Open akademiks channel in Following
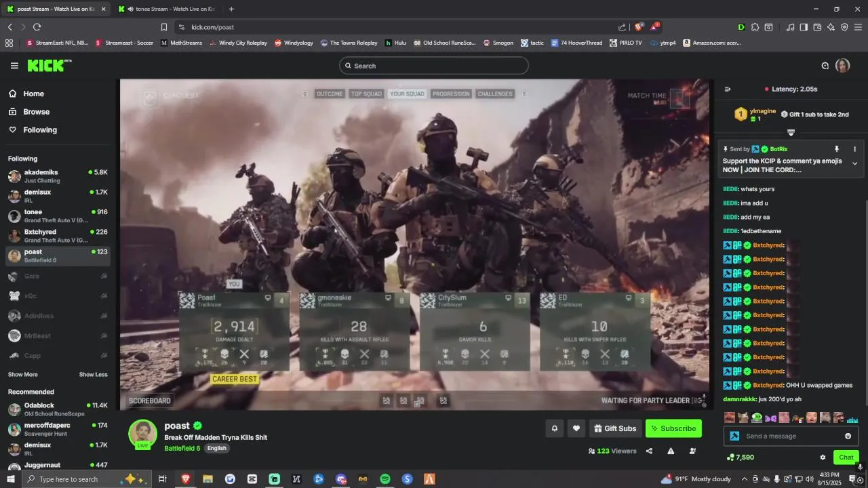 coord(58,176)
